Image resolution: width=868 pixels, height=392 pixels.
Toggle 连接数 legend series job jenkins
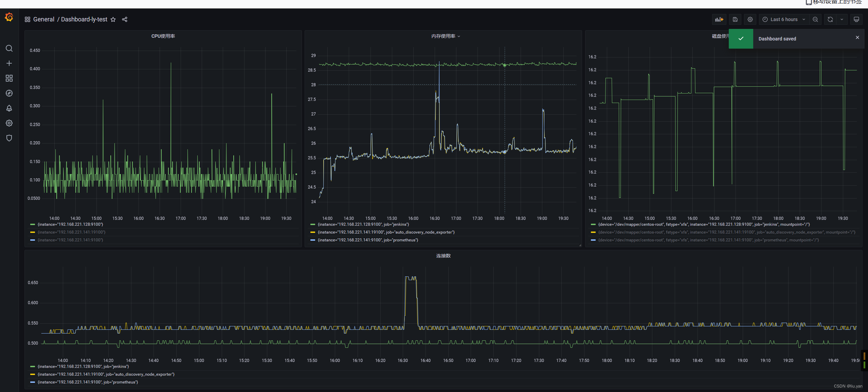pyautogui.click(x=83, y=367)
